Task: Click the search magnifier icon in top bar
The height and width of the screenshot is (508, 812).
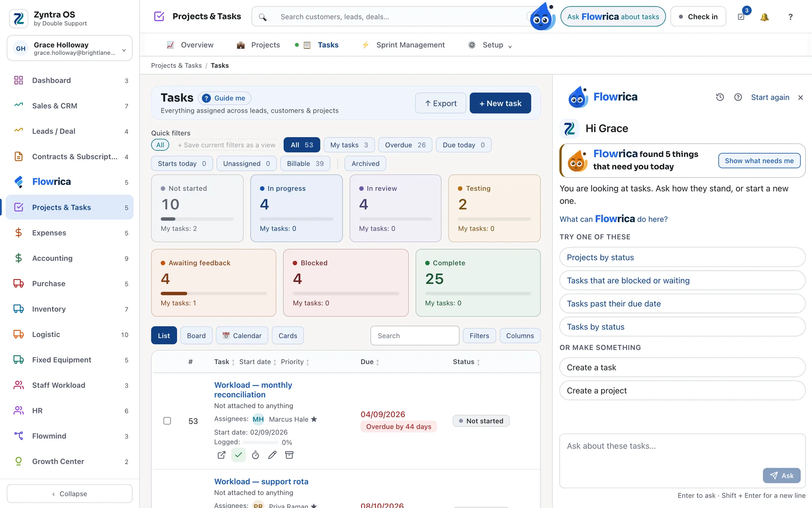Action: coord(263,17)
